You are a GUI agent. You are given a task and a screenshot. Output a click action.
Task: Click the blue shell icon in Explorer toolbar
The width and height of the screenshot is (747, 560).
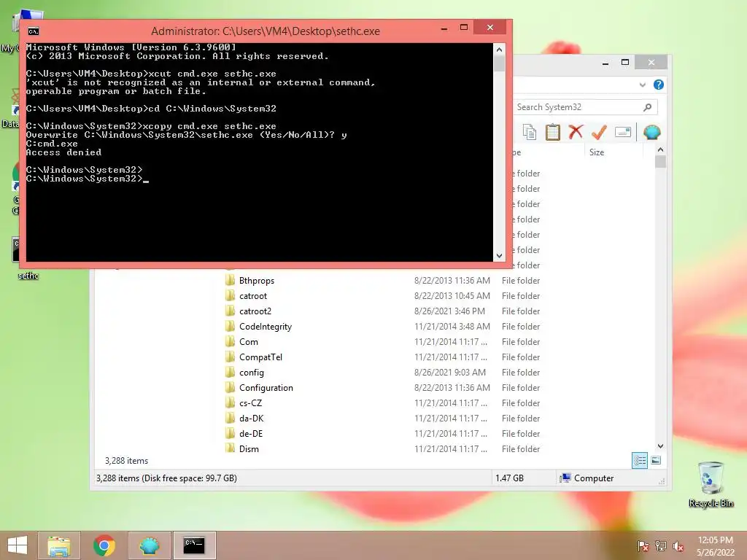pyautogui.click(x=651, y=132)
